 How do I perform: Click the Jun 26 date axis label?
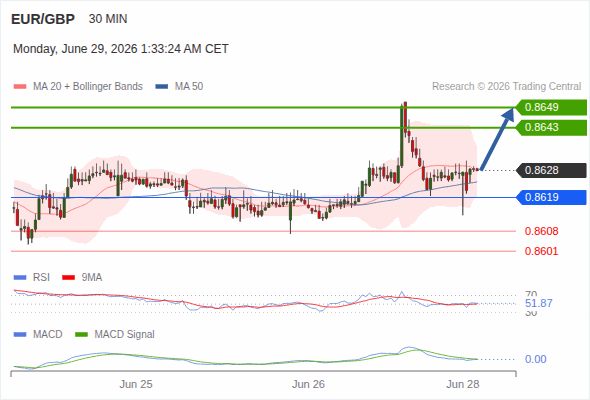click(308, 384)
